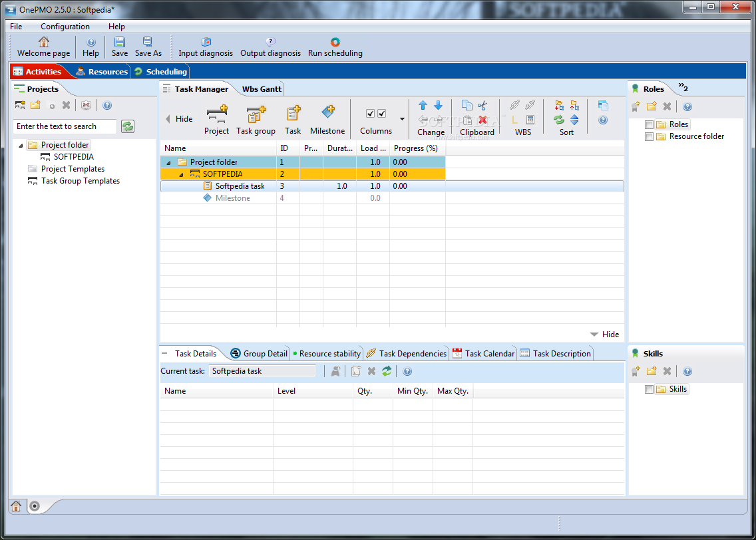Check the Resource folder checkbox
756x540 pixels.
point(649,137)
